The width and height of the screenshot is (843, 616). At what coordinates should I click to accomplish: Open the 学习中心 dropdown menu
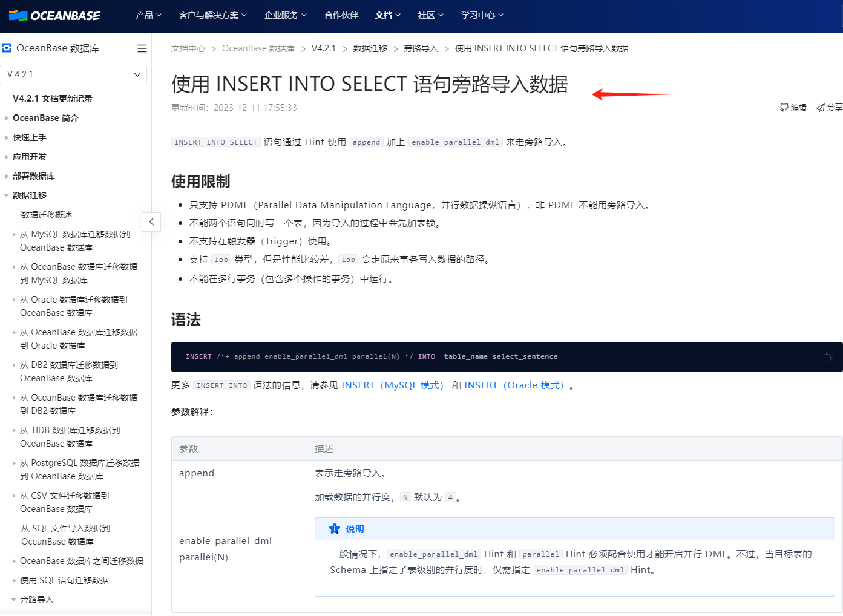pos(482,15)
